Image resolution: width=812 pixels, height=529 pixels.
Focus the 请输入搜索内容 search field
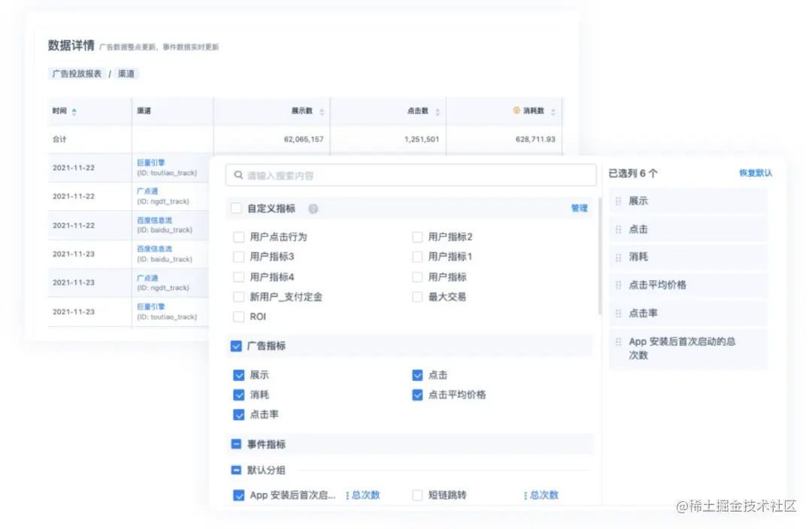point(411,175)
